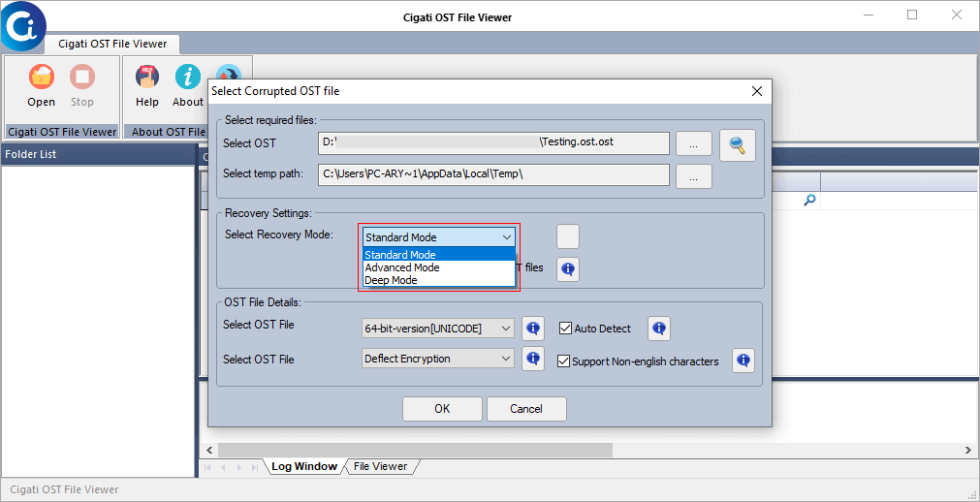Click the scrollbar left arrow
The width and height of the screenshot is (980, 502).
pyautogui.click(x=208, y=450)
